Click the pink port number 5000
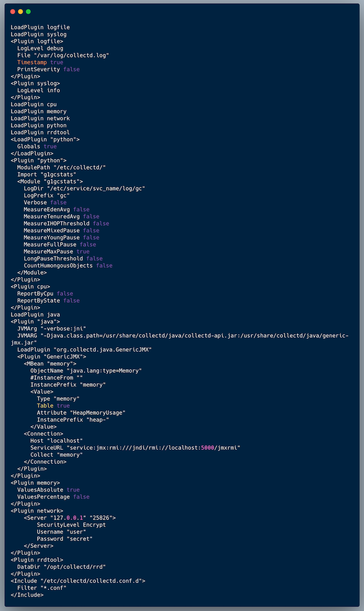This screenshot has width=364, height=611. (x=207, y=448)
